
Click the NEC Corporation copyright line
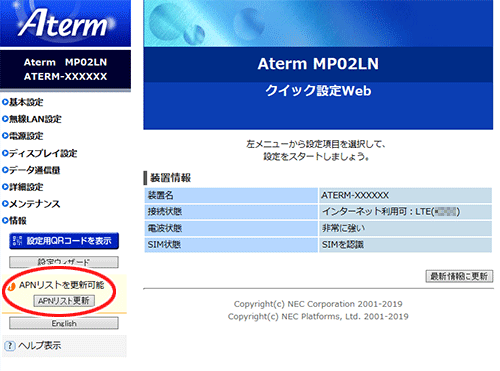tap(318, 304)
